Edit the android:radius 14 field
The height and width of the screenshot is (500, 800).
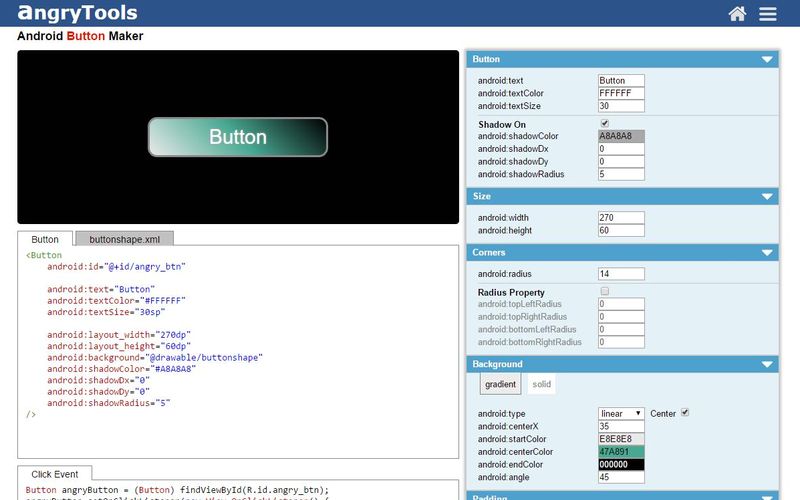coord(621,274)
